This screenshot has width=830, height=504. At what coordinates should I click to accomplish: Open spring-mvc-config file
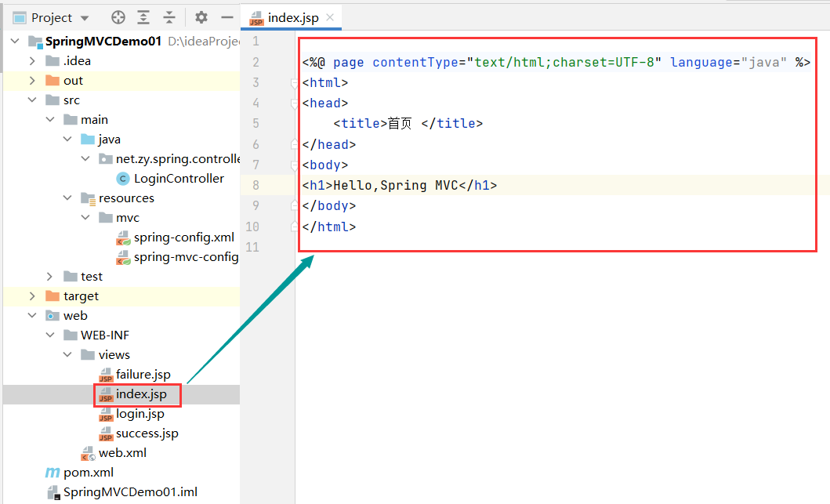[186, 257]
